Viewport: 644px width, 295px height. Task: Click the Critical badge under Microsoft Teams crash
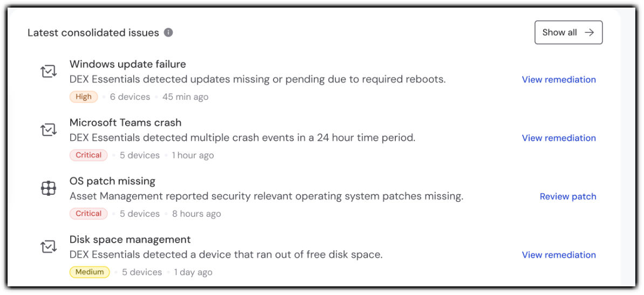click(x=88, y=155)
